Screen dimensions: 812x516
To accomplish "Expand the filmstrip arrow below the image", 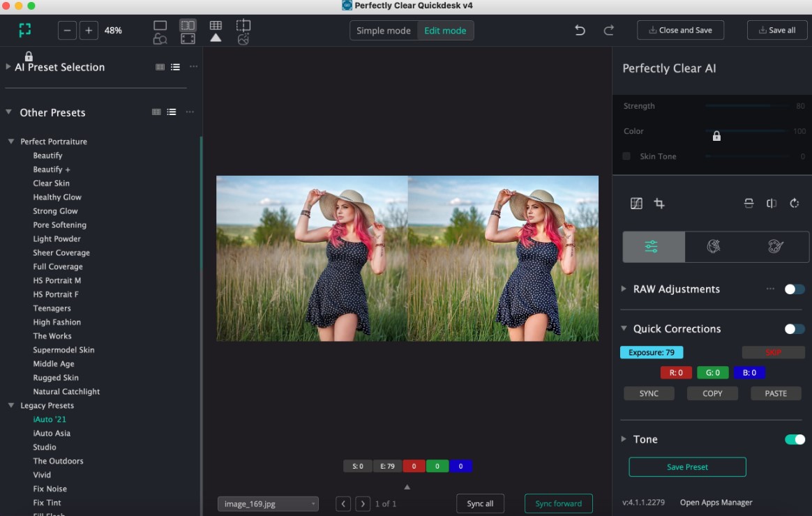I will (x=407, y=487).
